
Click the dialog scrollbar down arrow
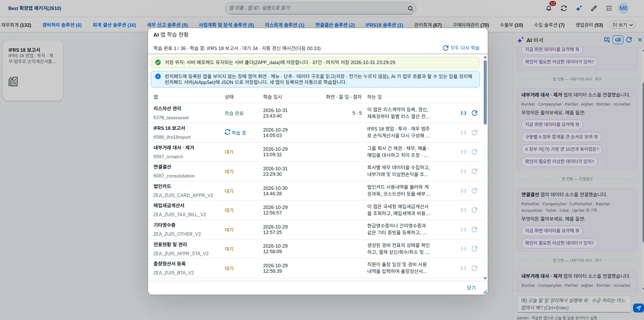[x=485, y=279]
